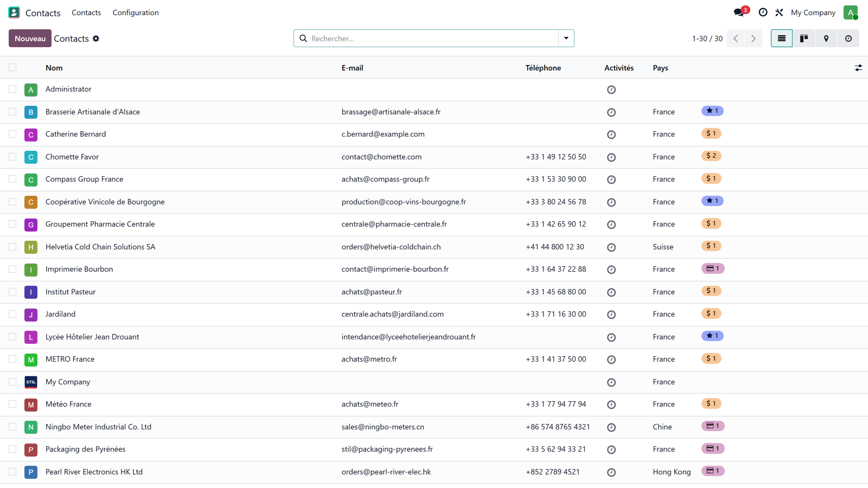Open the Contacts app home icon

pyautogui.click(x=14, y=12)
